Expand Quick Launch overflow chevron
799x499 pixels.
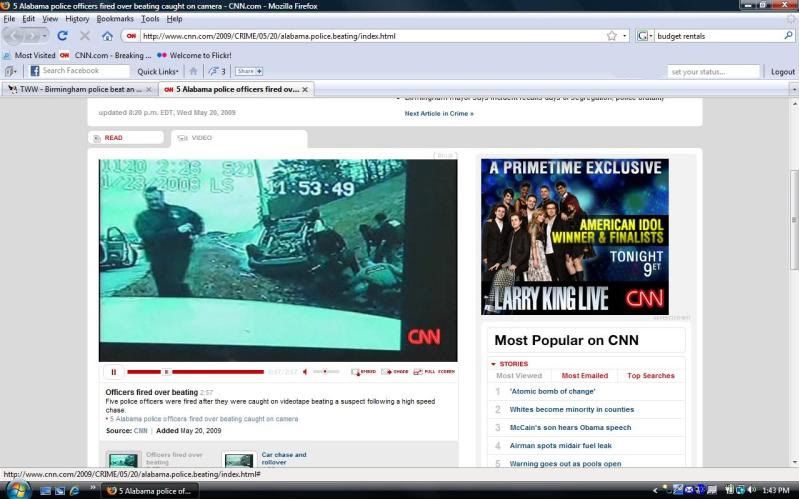[93, 488]
